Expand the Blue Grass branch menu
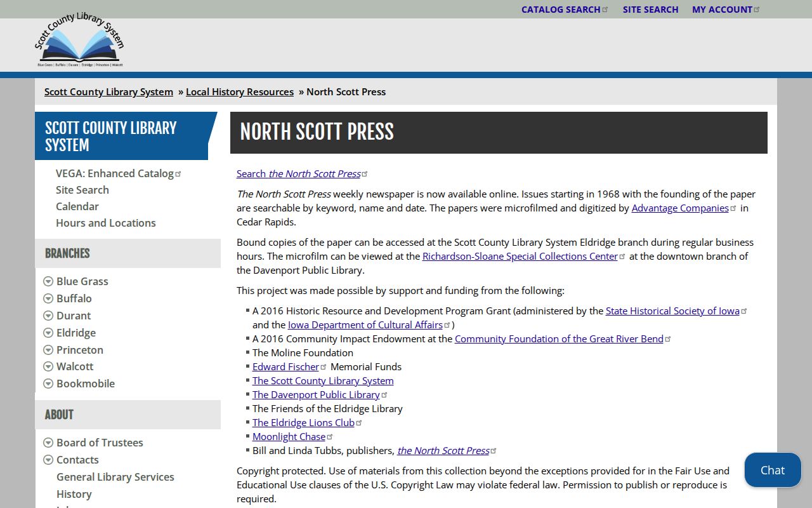This screenshot has height=508, width=812. coord(48,281)
